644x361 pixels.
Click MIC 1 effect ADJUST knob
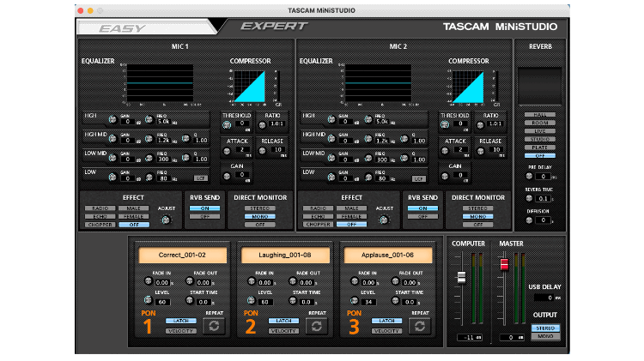point(166,220)
